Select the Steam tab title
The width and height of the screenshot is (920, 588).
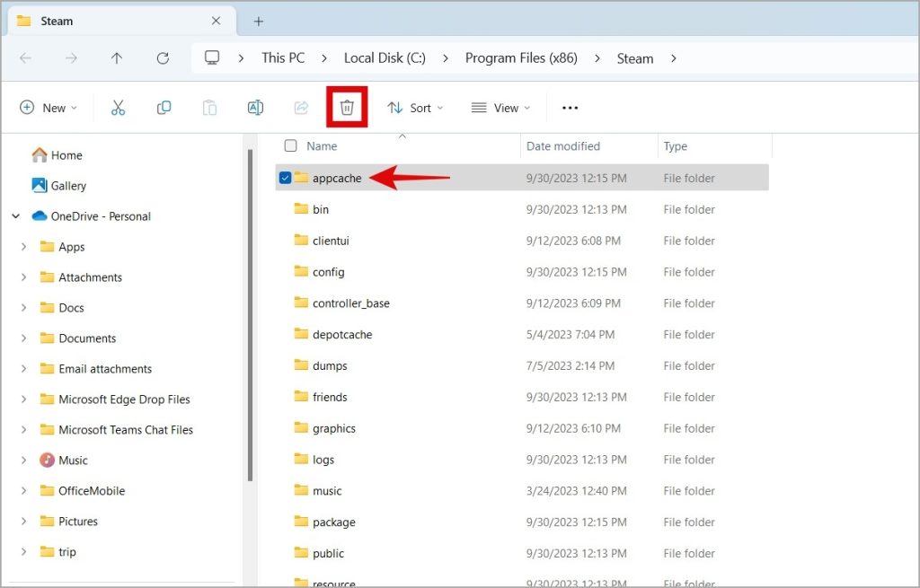coord(57,22)
